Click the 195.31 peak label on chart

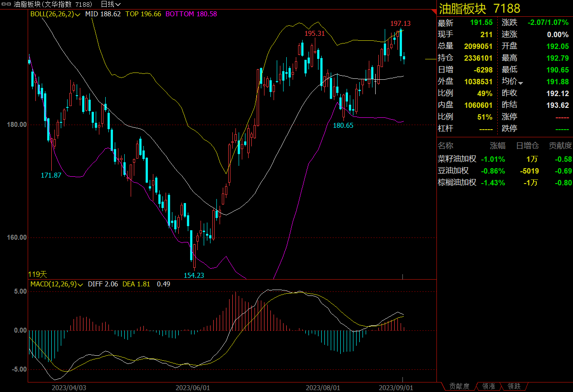click(315, 34)
